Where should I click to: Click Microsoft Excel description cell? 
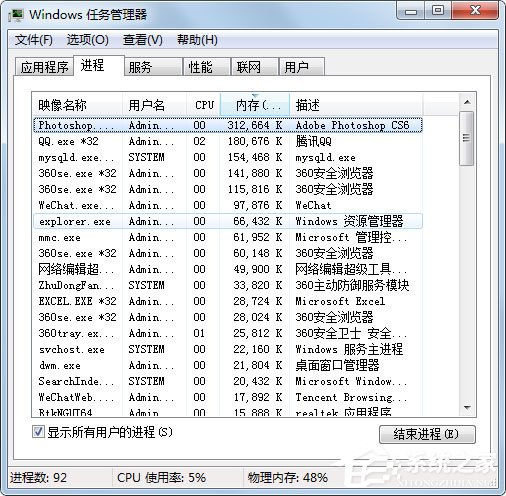click(x=340, y=301)
